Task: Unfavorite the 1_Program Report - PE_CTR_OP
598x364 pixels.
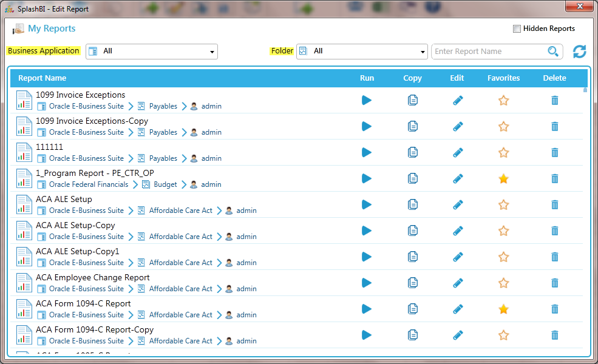Action: coord(503,178)
